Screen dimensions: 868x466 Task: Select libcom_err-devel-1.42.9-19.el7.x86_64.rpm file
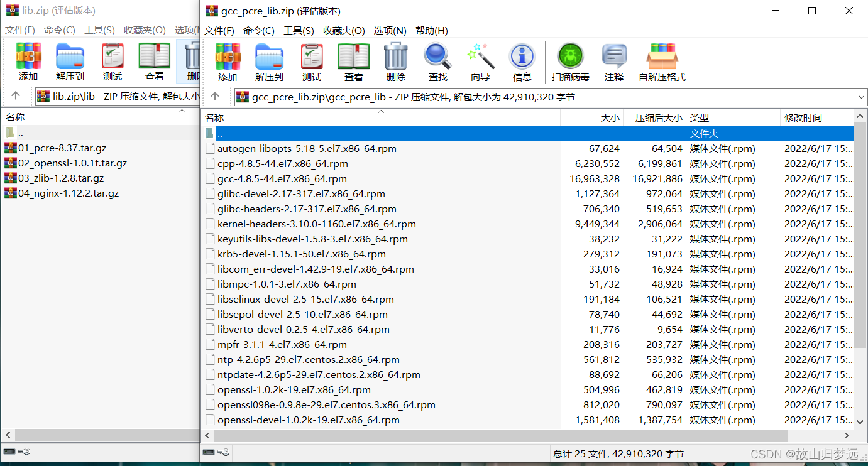click(316, 269)
